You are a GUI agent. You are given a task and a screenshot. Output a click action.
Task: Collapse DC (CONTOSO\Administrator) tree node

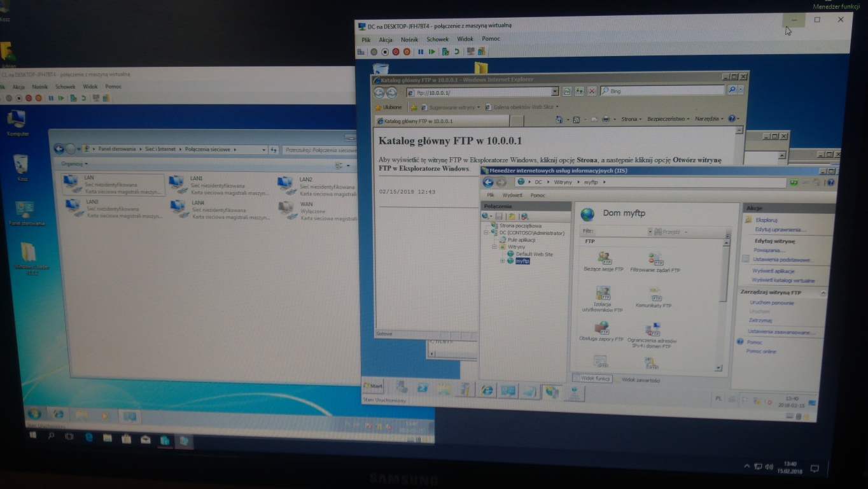[x=486, y=233]
